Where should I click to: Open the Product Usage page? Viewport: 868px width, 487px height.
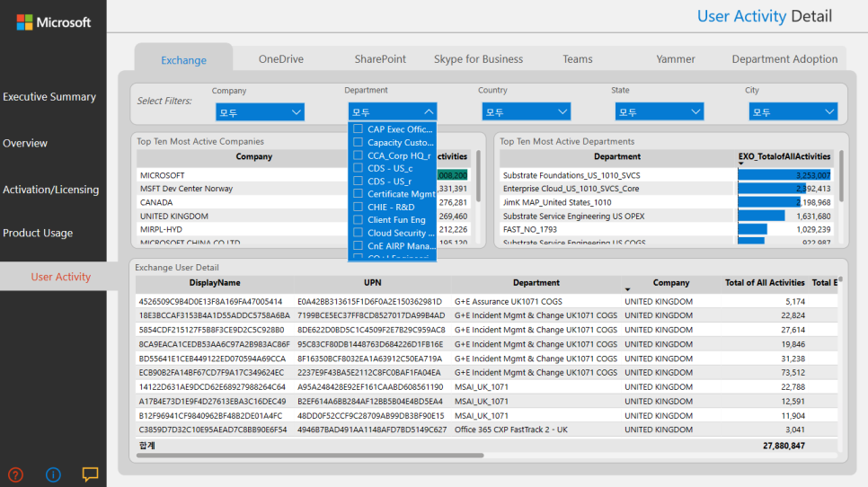point(38,233)
